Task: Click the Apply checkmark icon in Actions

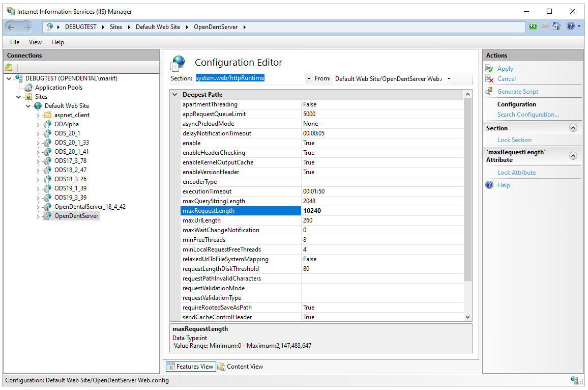Action: point(489,69)
